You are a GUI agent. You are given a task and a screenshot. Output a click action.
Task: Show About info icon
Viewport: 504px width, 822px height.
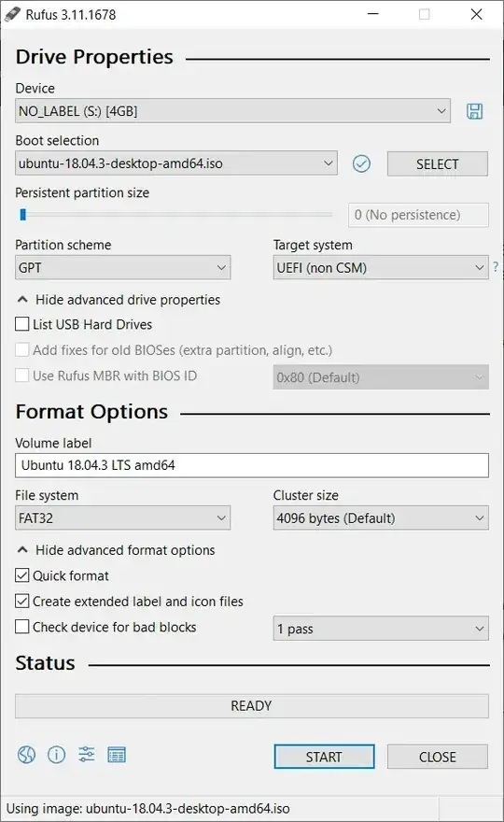(x=57, y=755)
